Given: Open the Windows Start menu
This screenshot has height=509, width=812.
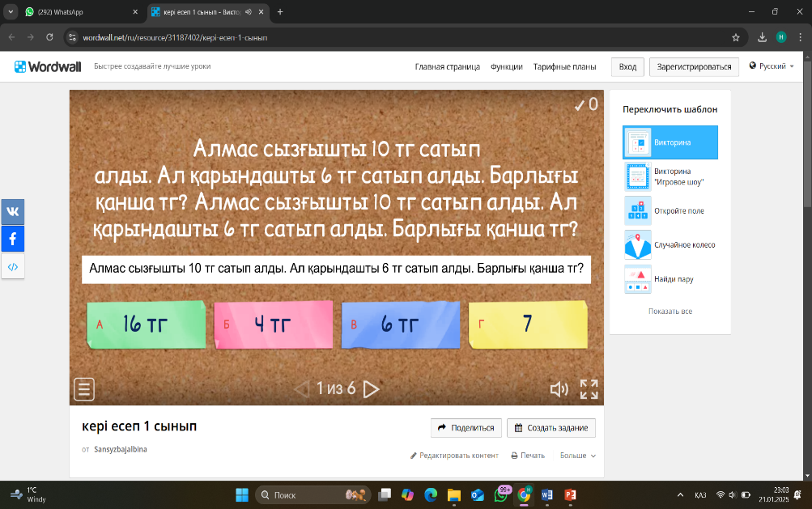Looking at the screenshot, I should click(242, 495).
